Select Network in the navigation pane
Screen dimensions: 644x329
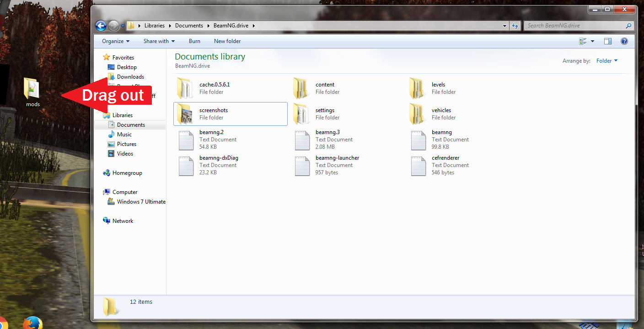tap(123, 221)
